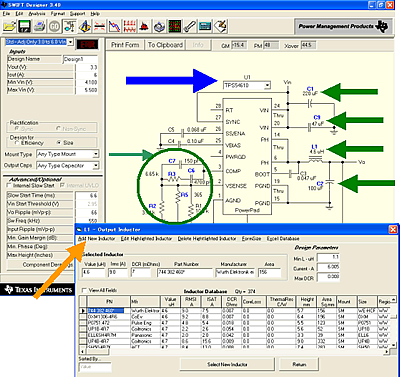This screenshot has height=377, width=400.
Task: Click the printer toolbar icon
Action: pos(39,26)
